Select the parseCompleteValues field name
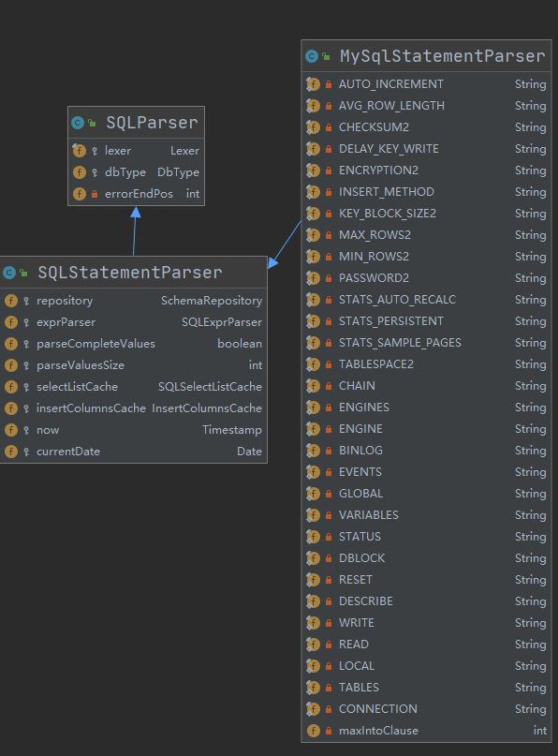 (x=95, y=344)
